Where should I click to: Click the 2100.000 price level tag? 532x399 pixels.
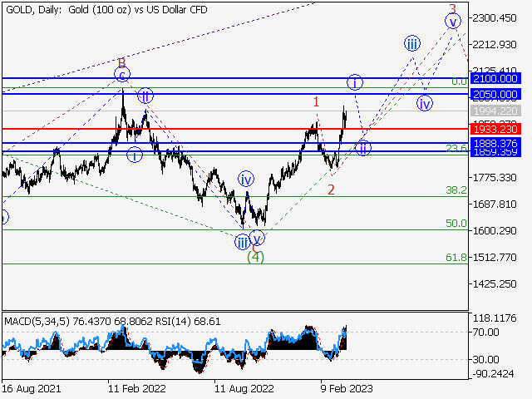[494, 78]
